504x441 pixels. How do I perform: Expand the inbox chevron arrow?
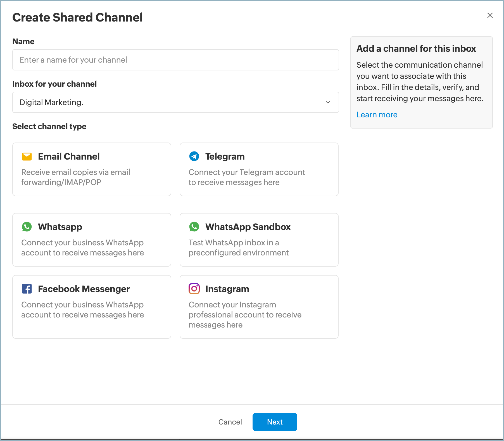[328, 102]
